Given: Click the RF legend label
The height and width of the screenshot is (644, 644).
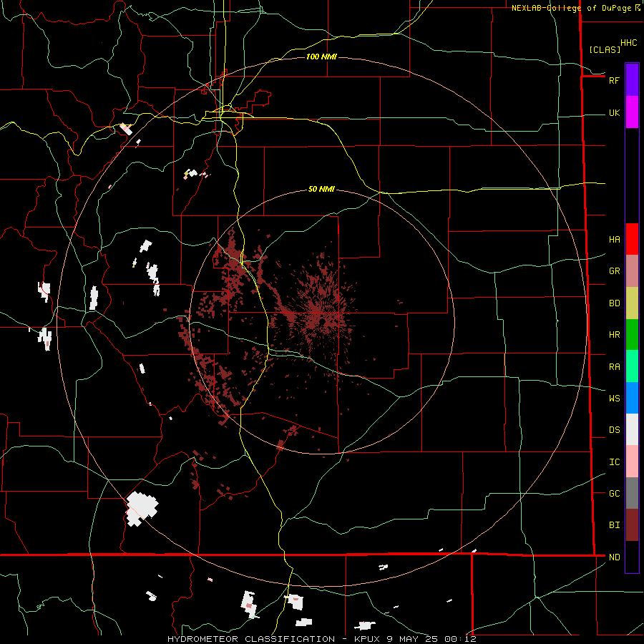Looking at the screenshot, I should click(x=614, y=81).
